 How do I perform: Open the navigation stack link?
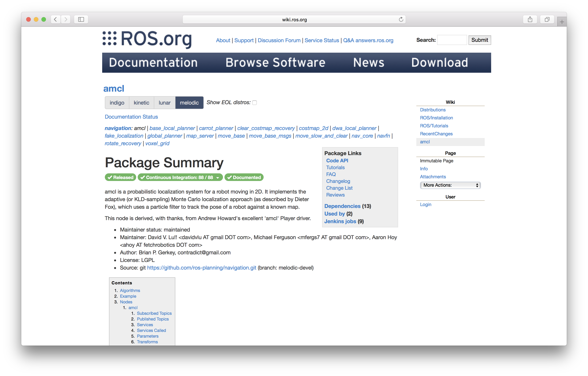tap(118, 128)
